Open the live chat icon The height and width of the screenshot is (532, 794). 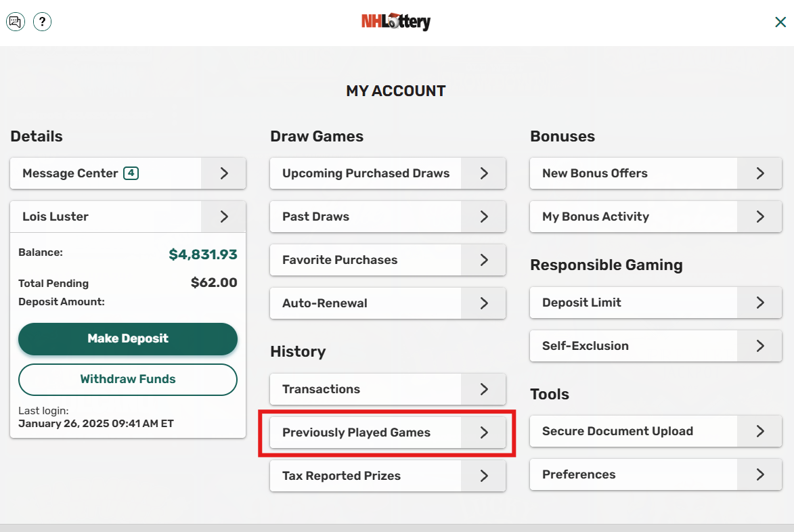(x=15, y=22)
